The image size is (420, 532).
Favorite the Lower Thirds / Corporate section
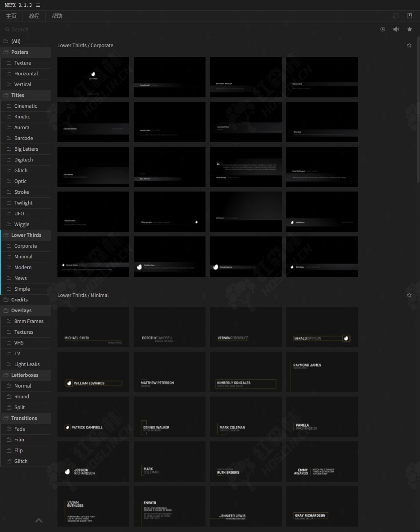pyautogui.click(x=409, y=45)
